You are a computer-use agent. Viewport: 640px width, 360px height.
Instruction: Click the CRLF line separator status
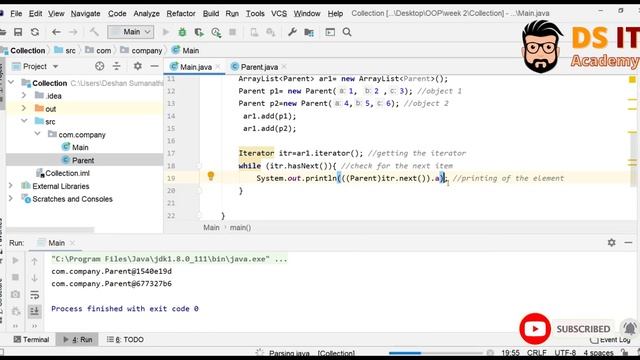pyautogui.click(x=536, y=353)
